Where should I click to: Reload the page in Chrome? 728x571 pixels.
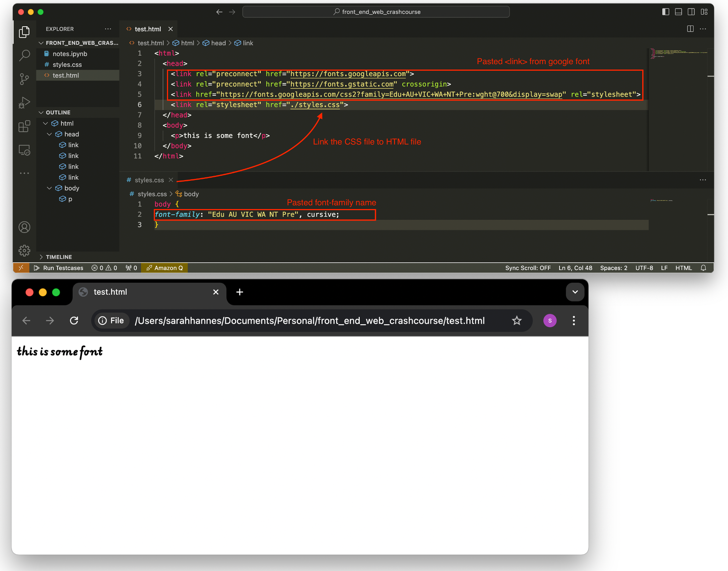[74, 321]
